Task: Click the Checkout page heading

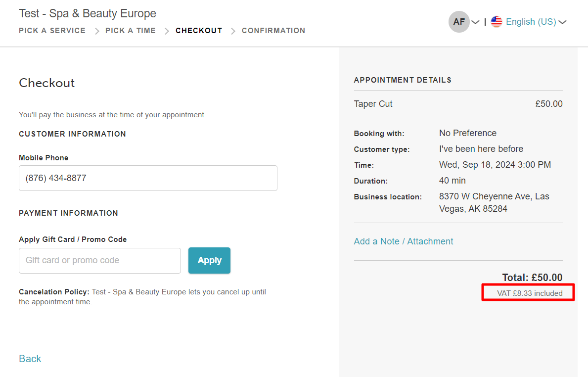Action: [47, 83]
